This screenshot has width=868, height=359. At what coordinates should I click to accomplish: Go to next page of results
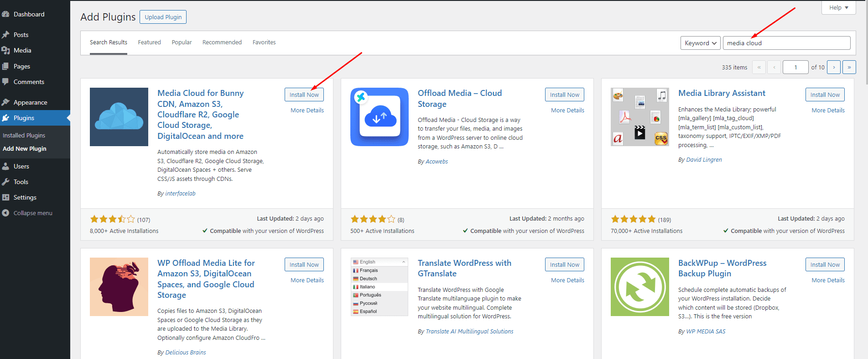834,67
